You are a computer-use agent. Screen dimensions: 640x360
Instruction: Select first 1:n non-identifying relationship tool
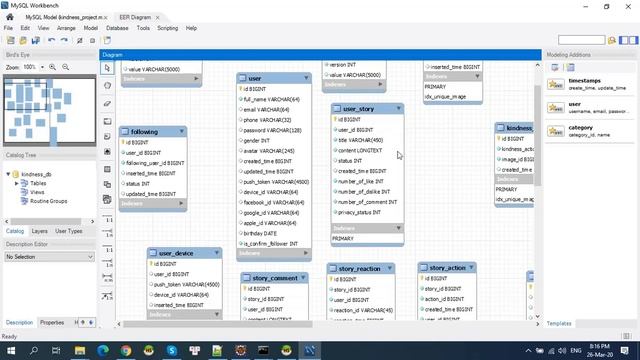[107, 233]
